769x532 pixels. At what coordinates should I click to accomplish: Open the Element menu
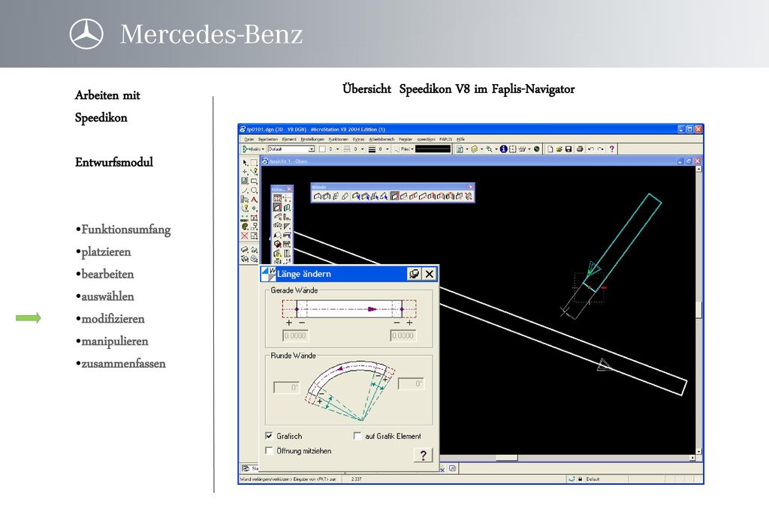[289, 139]
